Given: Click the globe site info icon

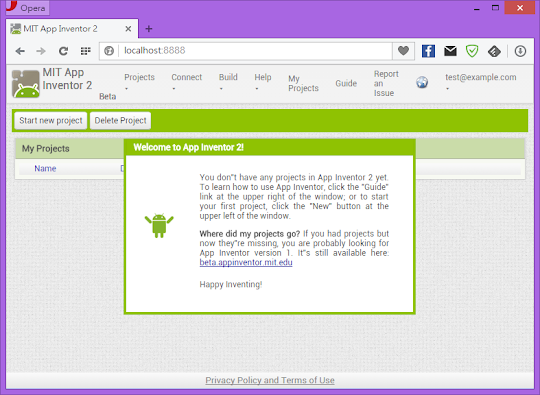Looking at the screenshot, I should click(x=109, y=51).
